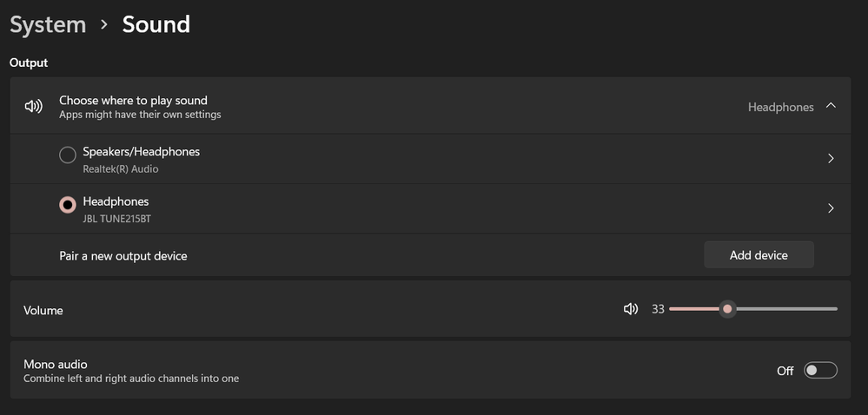Click the right end of the Volume slider track
868x415 pixels.
click(835, 309)
